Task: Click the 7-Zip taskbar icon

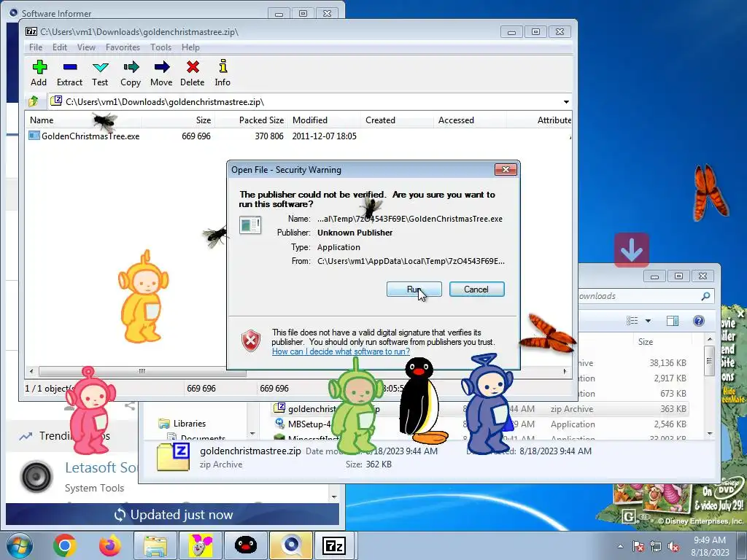Action: point(334,545)
